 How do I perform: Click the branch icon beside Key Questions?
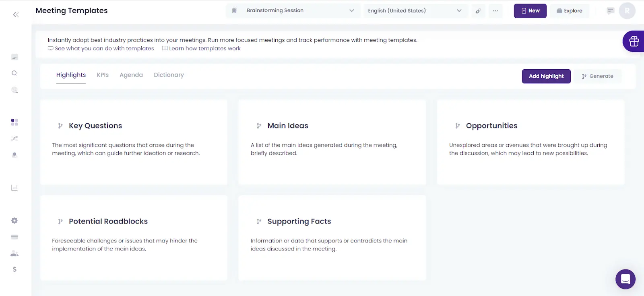click(60, 126)
